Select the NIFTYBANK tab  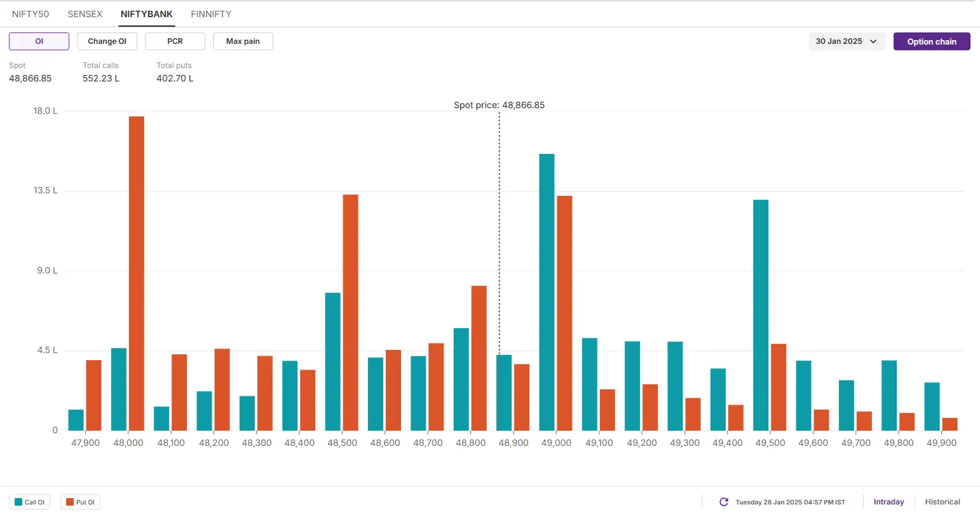[x=147, y=14]
